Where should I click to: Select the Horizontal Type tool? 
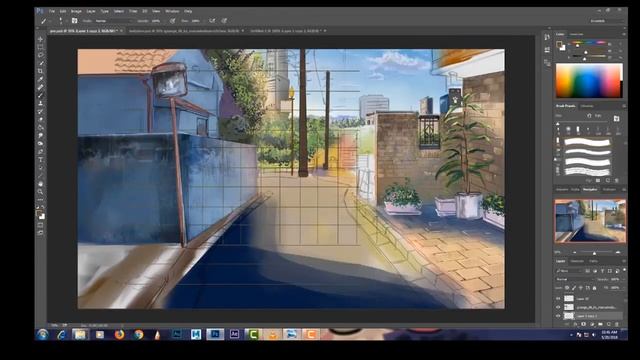40,160
